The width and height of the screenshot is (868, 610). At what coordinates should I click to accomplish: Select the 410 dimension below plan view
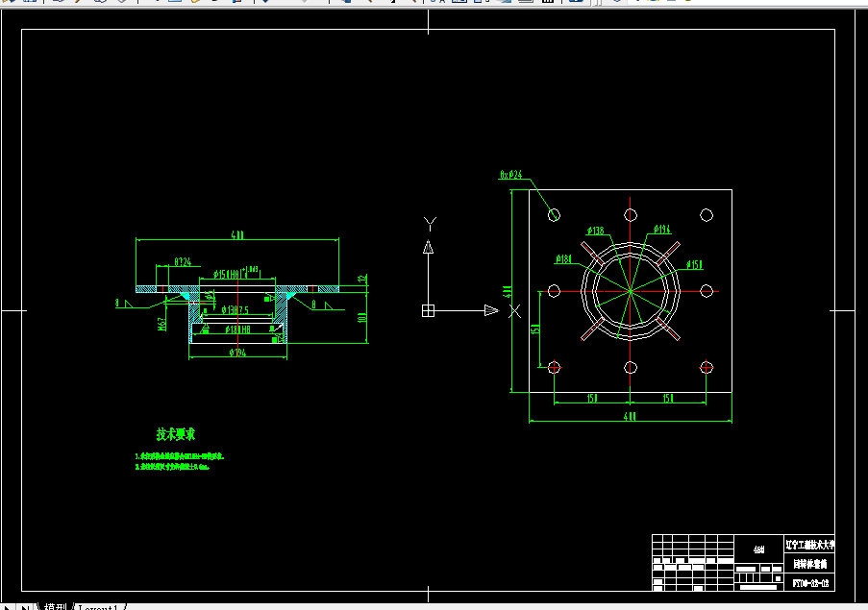point(630,417)
